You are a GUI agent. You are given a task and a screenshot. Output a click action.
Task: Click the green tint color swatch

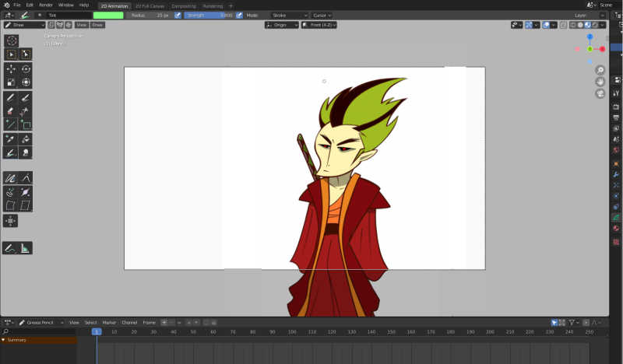108,15
